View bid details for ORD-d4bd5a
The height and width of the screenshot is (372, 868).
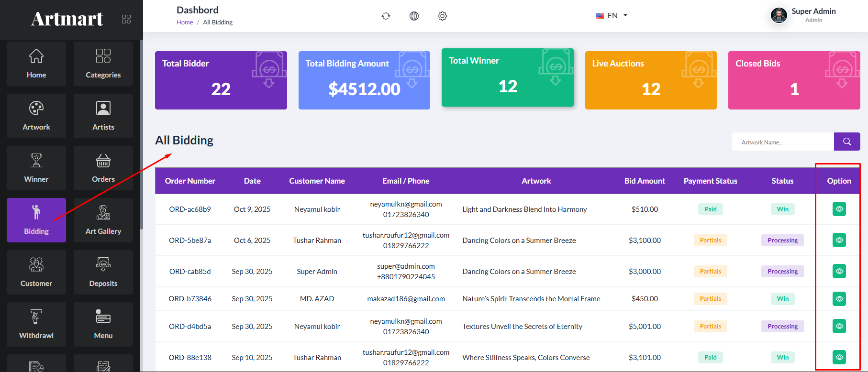(x=839, y=326)
